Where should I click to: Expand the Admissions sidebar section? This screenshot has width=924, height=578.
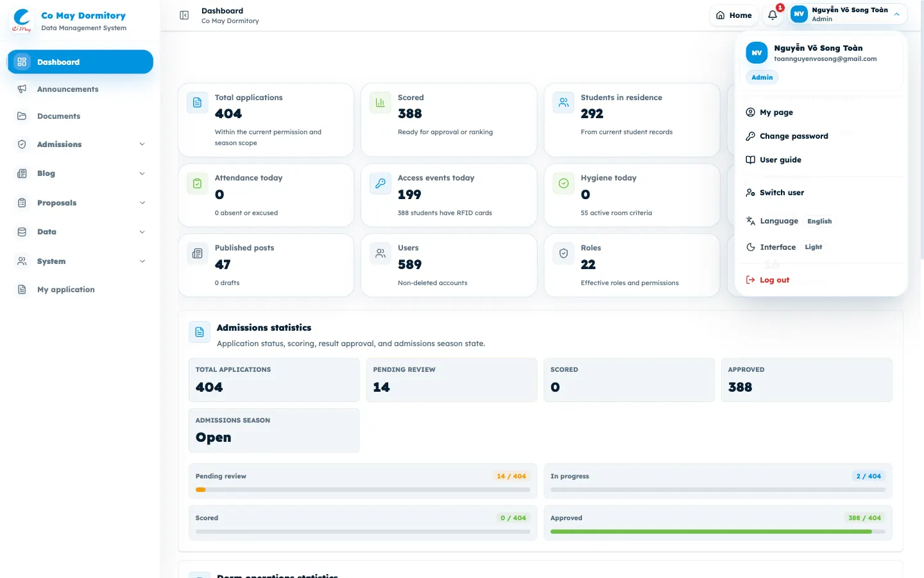(80, 144)
